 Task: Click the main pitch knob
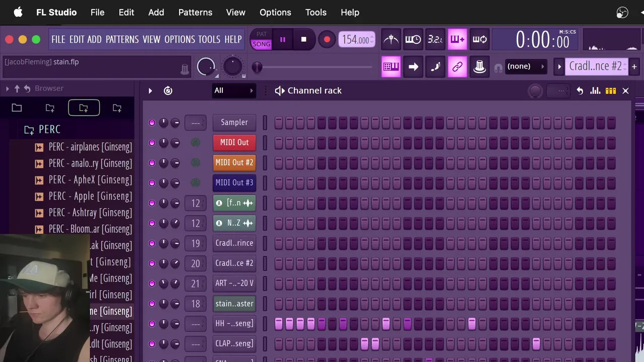point(232,66)
